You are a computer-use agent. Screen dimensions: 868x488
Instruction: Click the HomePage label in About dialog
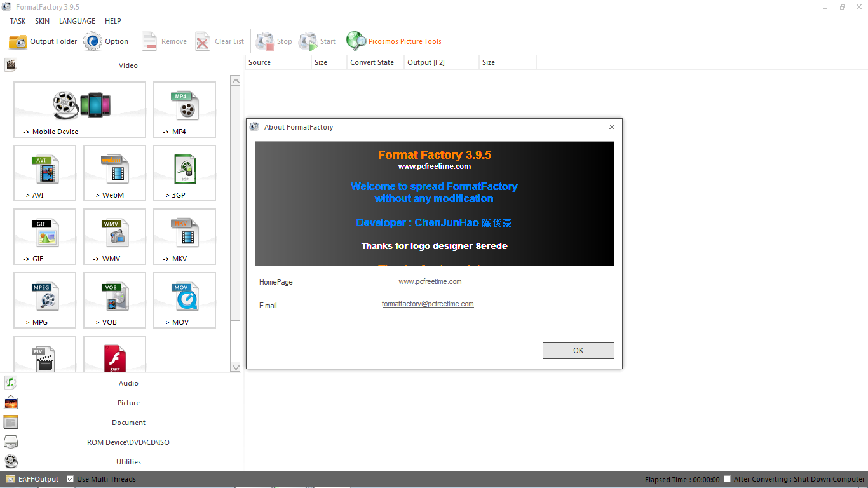(276, 282)
